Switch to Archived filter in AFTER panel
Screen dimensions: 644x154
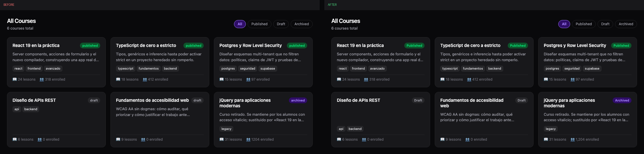click(626, 24)
